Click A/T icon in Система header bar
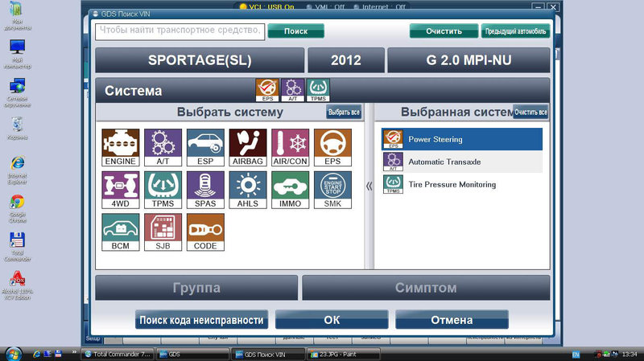The height and width of the screenshot is (361, 644). (x=292, y=90)
